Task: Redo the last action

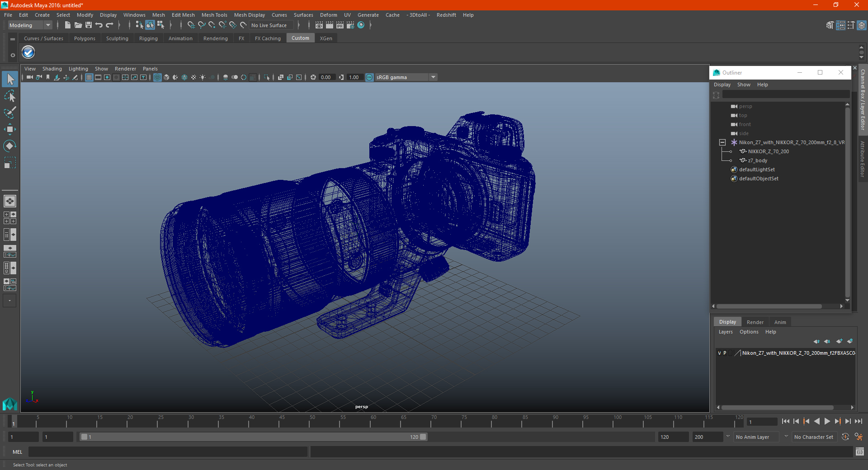Action: coord(109,25)
